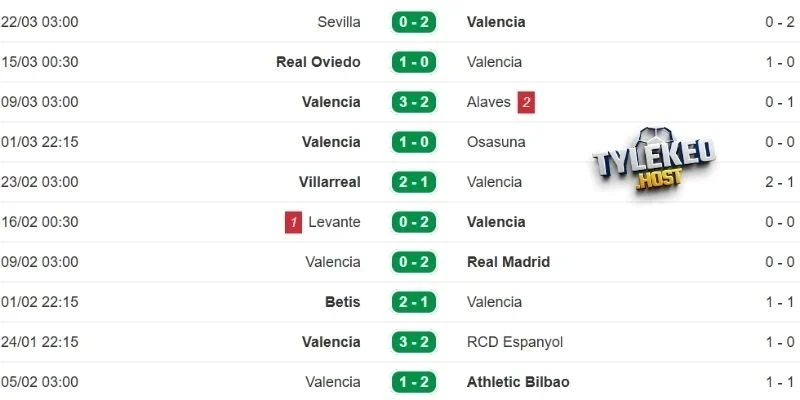Select the Real Madrid team name

508,262
